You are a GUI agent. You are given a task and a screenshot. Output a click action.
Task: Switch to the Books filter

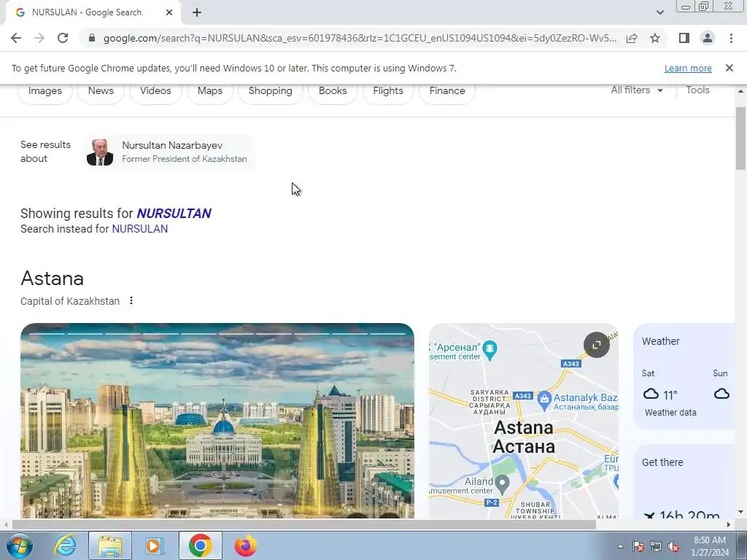[333, 90]
